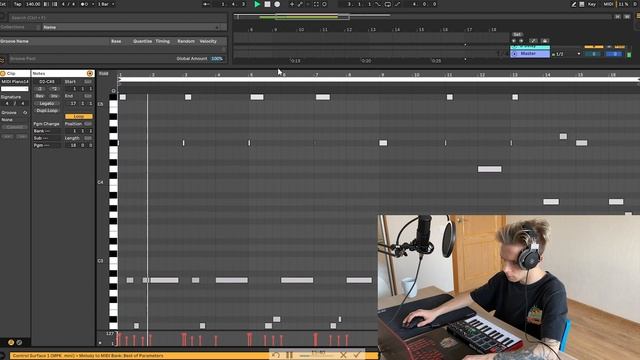
Task: Arm the Arrangement Record button
Action: [x=277, y=4]
